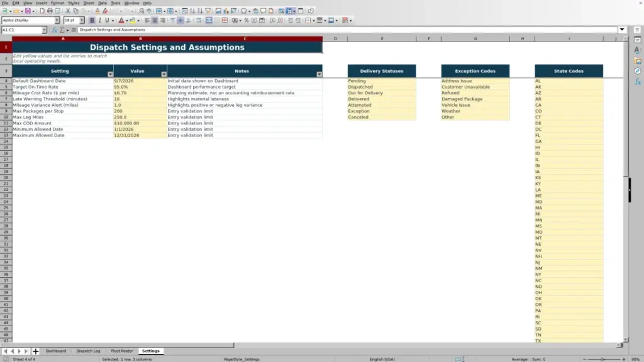Click the Merge and Center Cells icon

pos(209,20)
